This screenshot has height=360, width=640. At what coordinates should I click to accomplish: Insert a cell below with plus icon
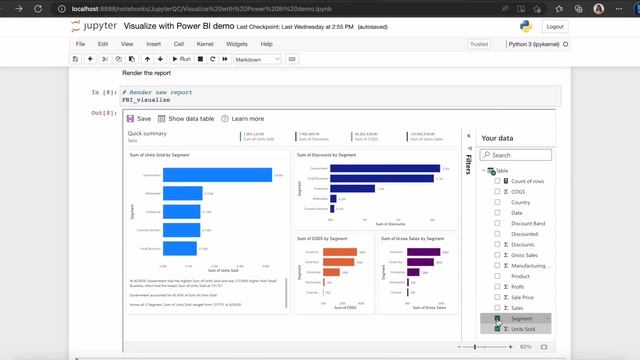90,59
